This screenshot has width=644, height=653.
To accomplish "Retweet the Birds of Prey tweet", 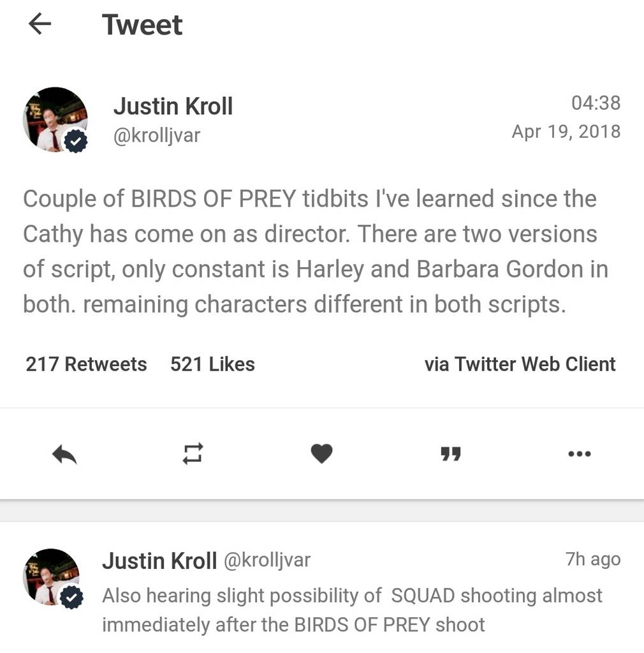I will point(193,454).
